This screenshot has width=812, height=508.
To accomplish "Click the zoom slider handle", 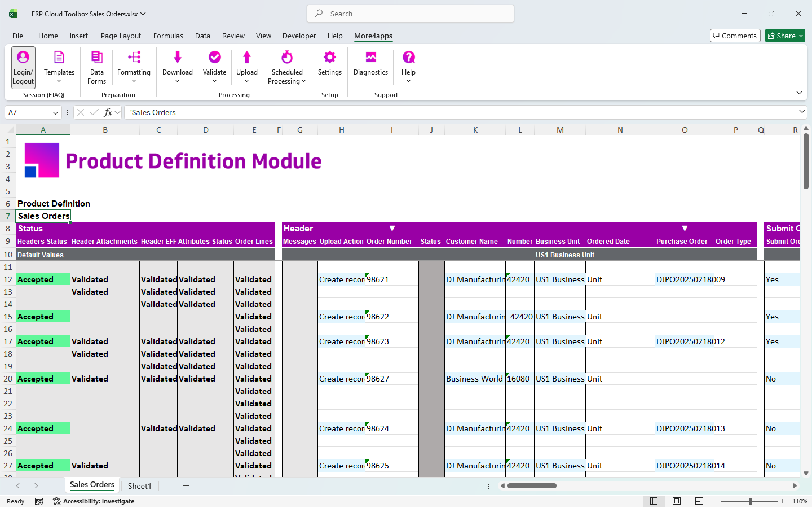I will pos(751,501).
